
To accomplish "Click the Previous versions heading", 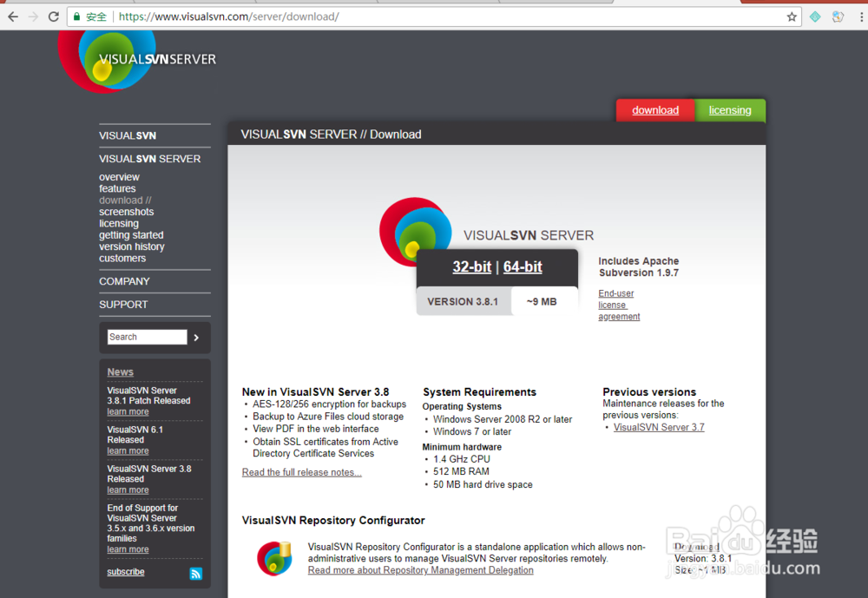I will click(x=649, y=392).
